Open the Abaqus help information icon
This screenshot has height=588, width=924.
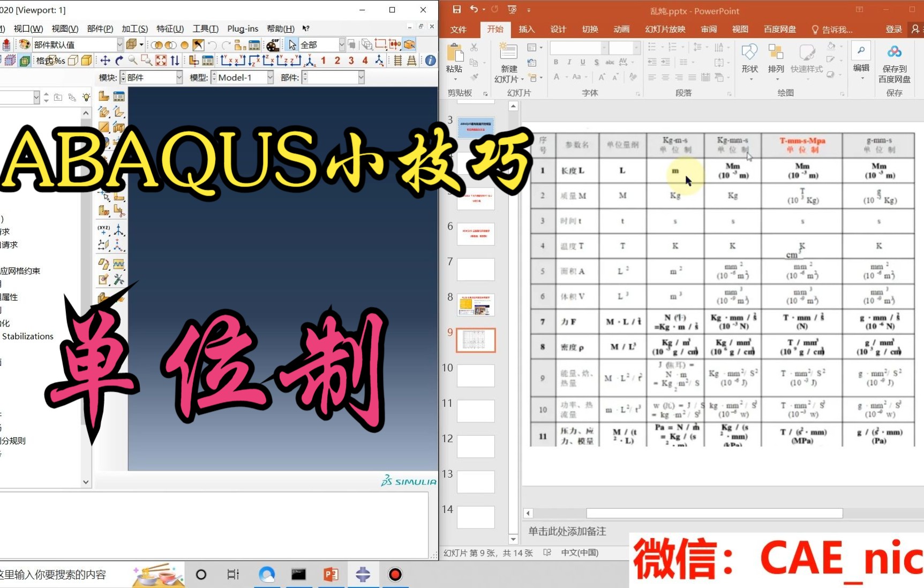pos(430,61)
